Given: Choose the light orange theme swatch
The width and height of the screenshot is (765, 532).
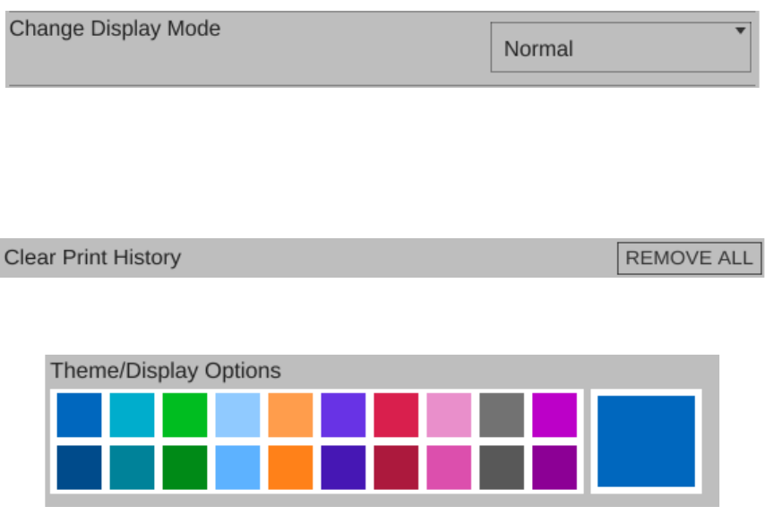Looking at the screenshot, I should click(290, 415).
